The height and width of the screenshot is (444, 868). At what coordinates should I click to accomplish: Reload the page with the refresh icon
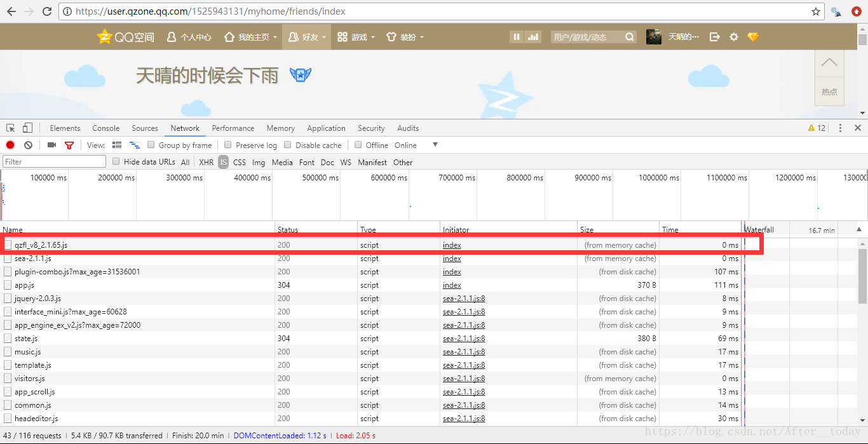[x=47, y=11]
